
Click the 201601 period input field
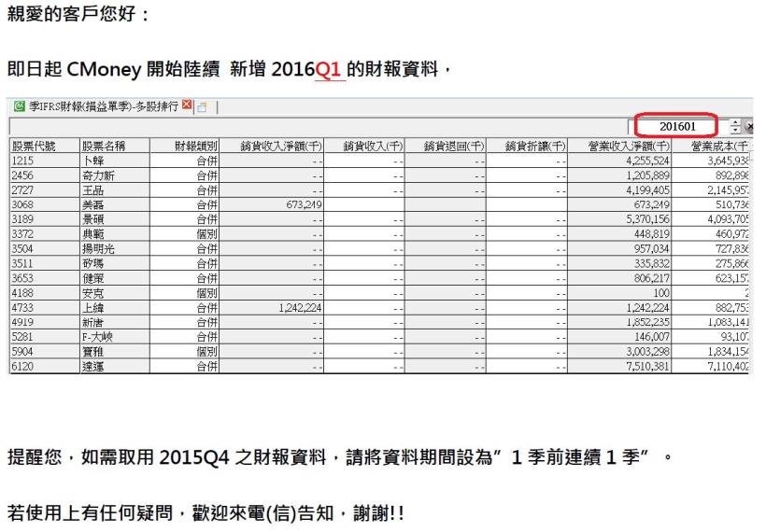coord(677,126)
